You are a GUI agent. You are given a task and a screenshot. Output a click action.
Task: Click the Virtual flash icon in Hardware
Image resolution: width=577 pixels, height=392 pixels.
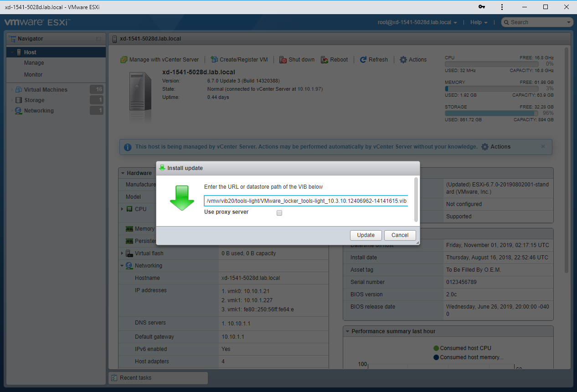pyautogui.click(x=129, y=253)
